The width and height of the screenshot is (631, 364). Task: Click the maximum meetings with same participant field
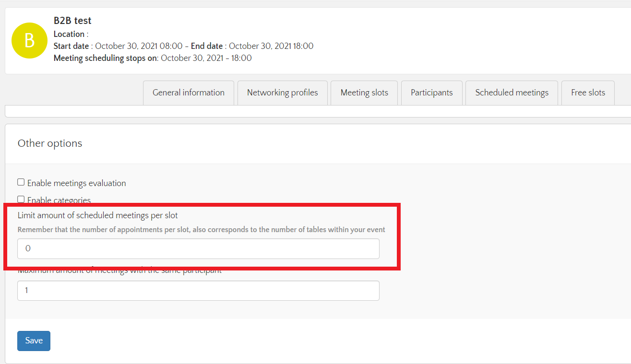click(x=198, y=291)
